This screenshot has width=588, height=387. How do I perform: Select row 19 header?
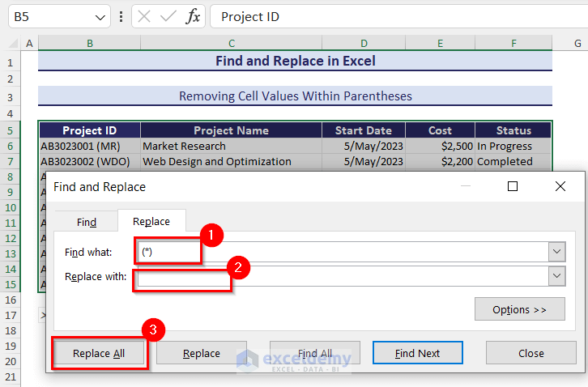click(11, 347)
